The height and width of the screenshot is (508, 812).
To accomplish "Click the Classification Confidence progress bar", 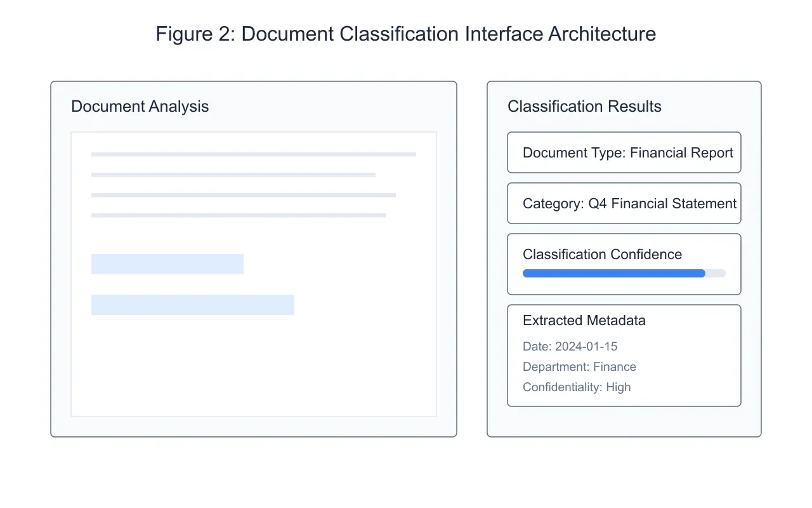I will (624, 273).
